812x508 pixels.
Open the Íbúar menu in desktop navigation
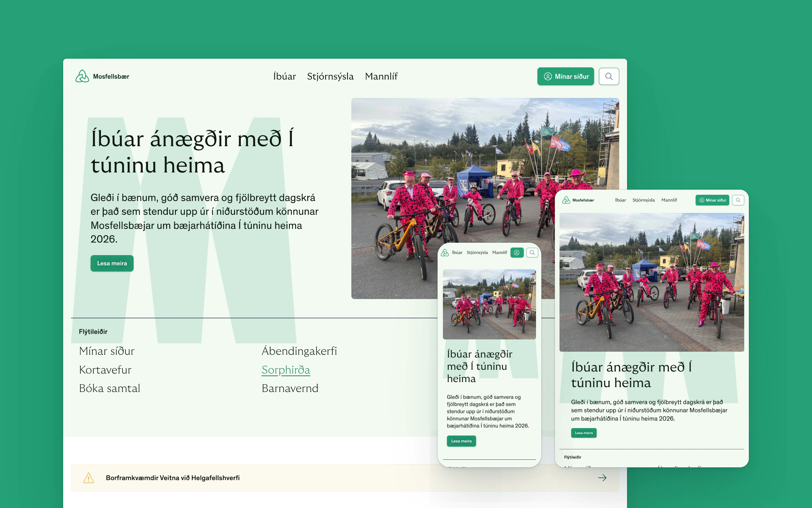[284, 76]
